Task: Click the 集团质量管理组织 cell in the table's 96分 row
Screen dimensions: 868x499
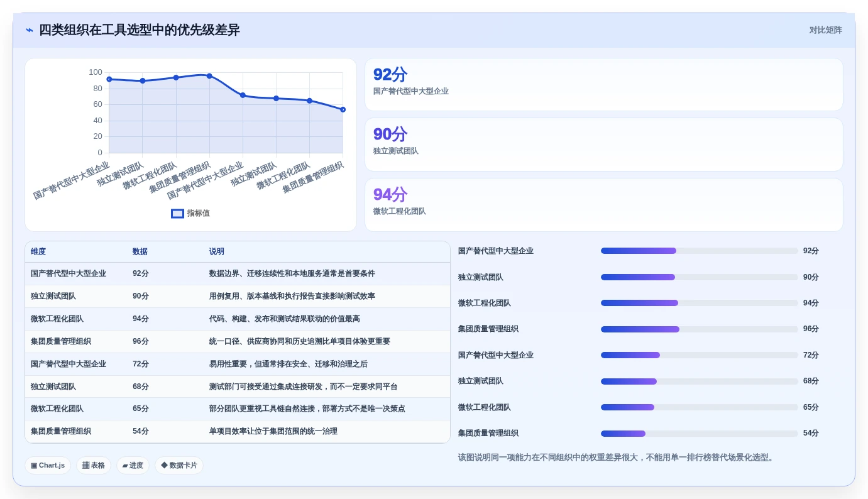Action: 61,342
